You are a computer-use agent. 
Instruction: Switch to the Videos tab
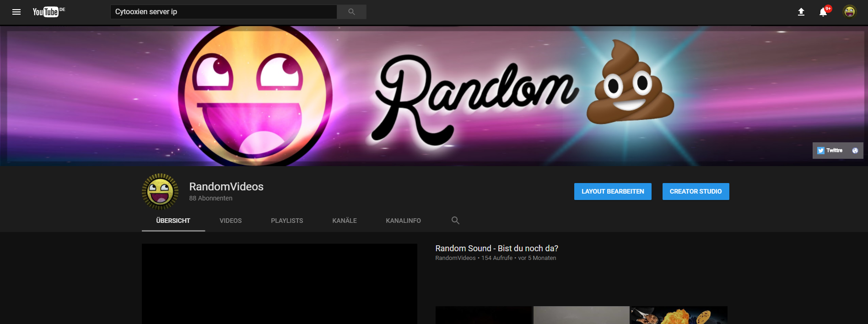231,221
